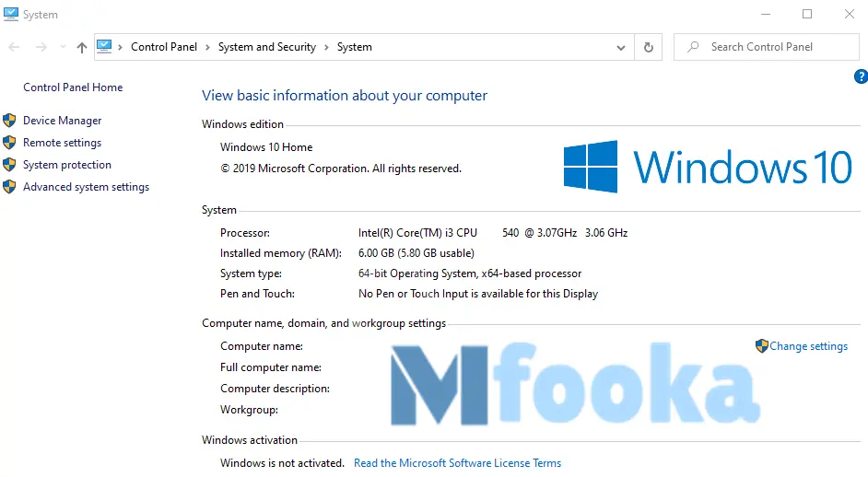Maximize the System window

click(807, 15)
